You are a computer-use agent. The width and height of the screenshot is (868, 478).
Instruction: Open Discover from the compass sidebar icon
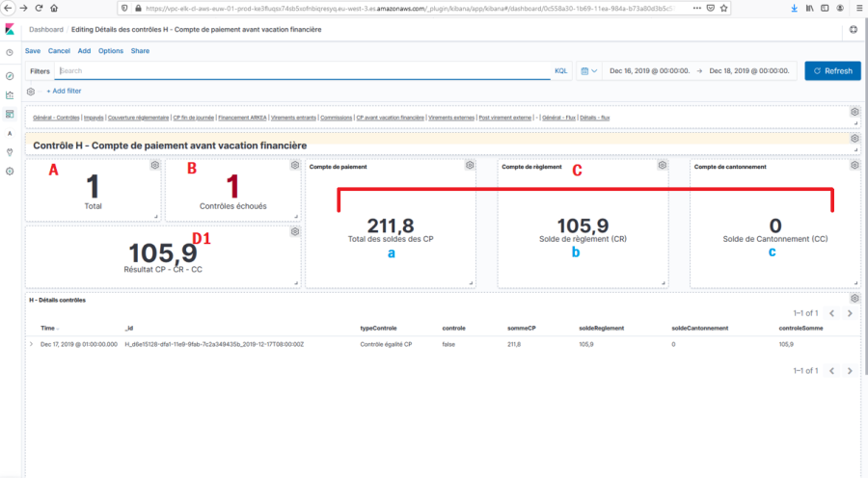point(10,75)
